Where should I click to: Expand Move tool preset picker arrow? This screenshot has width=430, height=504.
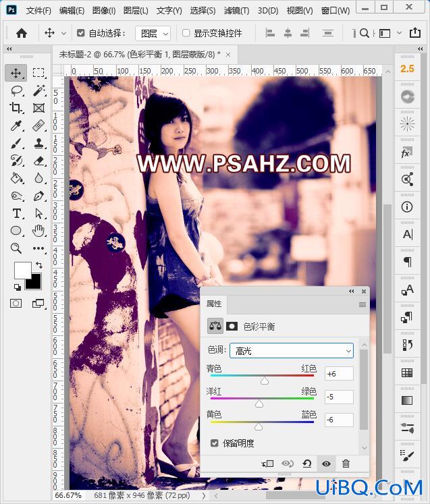tap(63, 34)
